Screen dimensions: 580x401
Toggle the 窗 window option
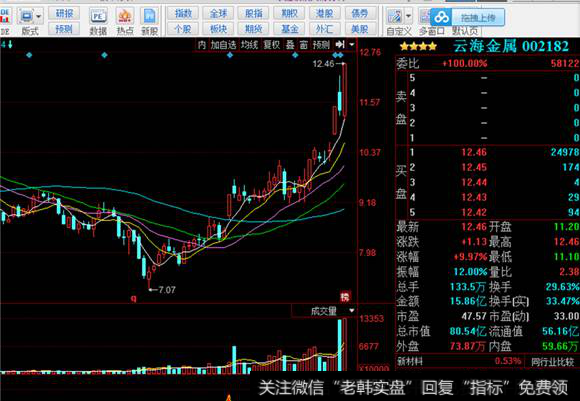(x=304, y=45)
